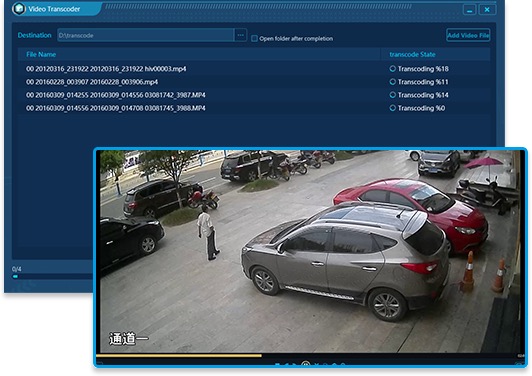Click the Transcoding %0 status text

point(421,108)
